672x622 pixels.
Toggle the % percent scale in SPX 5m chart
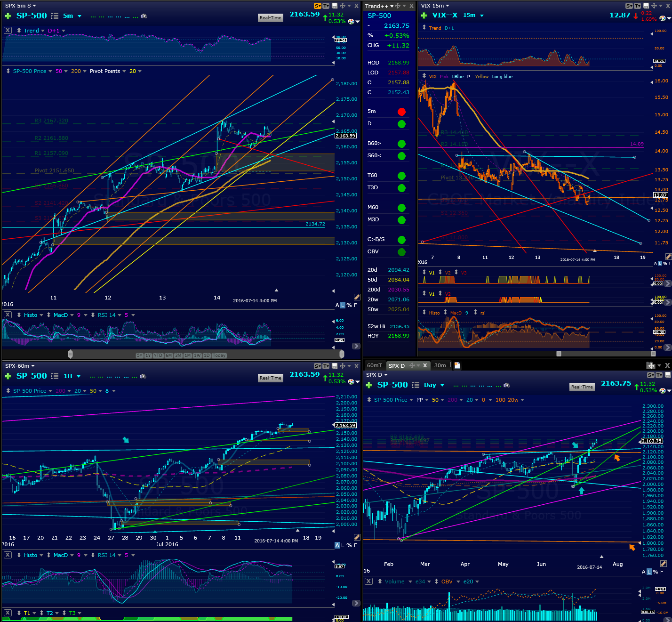(x=349, y=305)
